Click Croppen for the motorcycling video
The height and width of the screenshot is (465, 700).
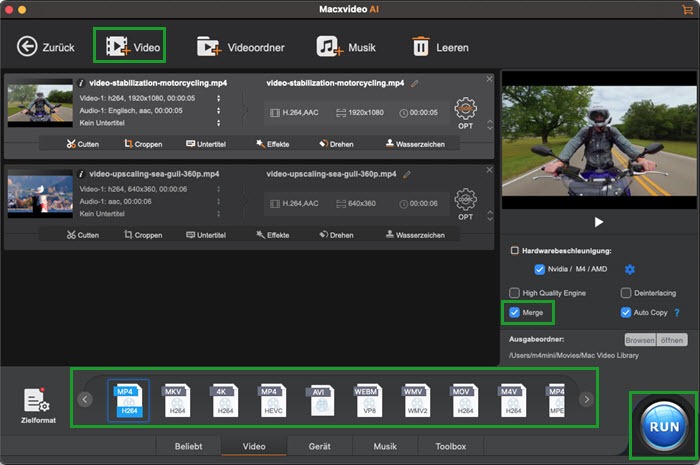(x=143, y=144)
